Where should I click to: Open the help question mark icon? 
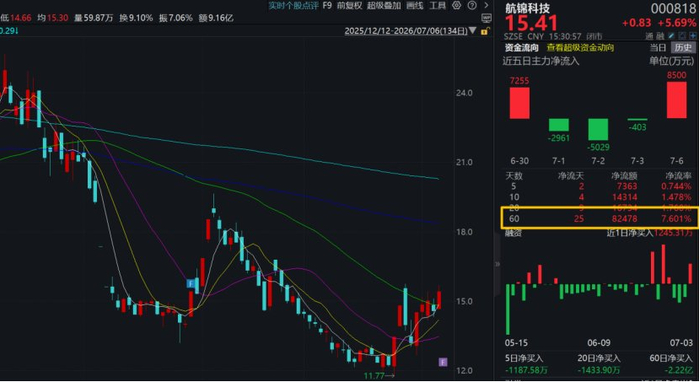[472, 5]
